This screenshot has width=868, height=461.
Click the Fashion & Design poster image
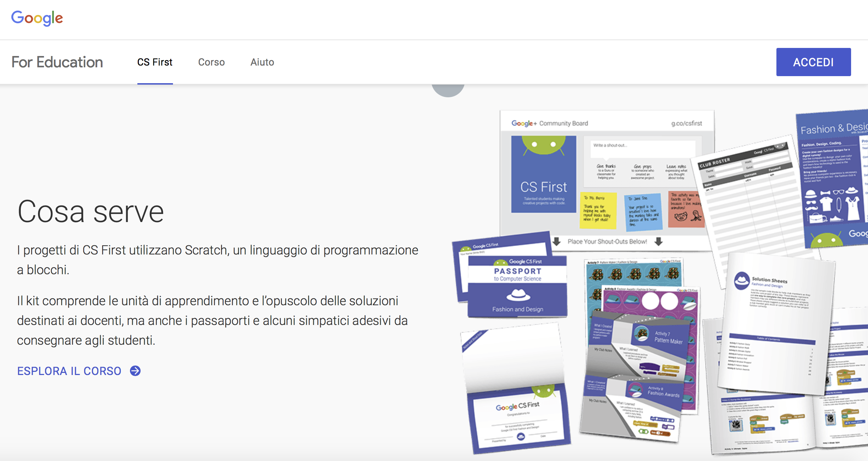pos(833,179)
